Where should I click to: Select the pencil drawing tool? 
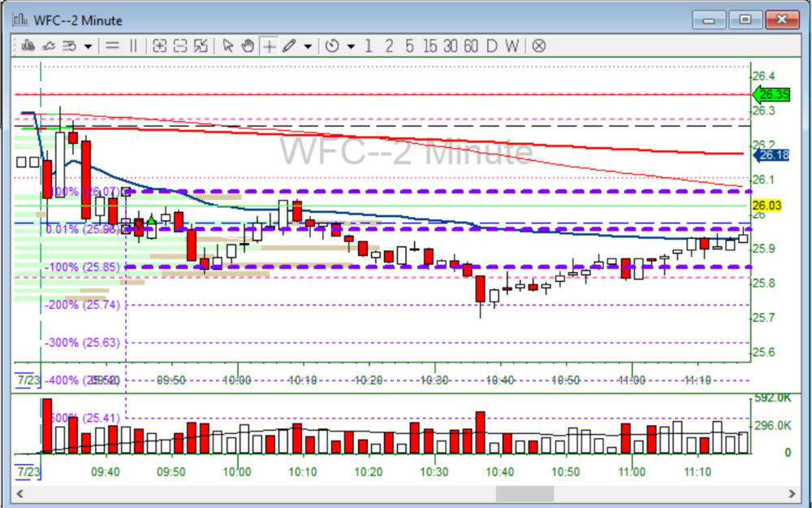(x=289, y=46)
